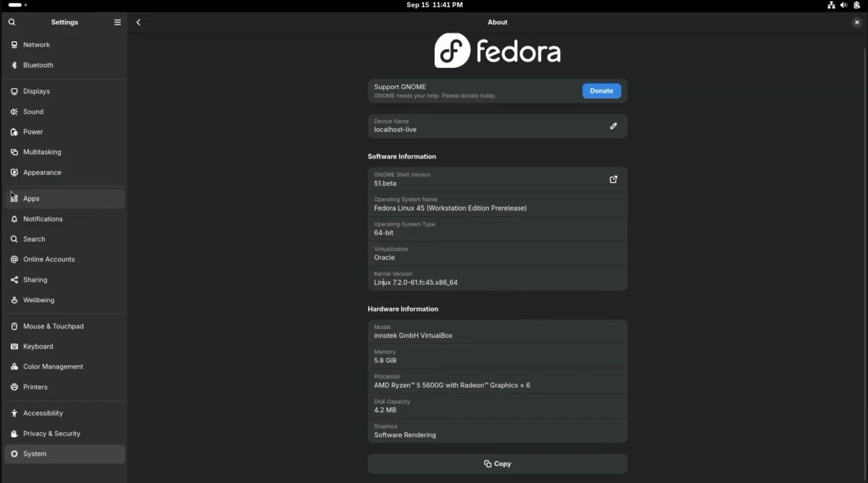Image resolution: width=868 pixels, height=483 pixels.
Task: Click the Hardware Information heading
Action: [403, 309]
